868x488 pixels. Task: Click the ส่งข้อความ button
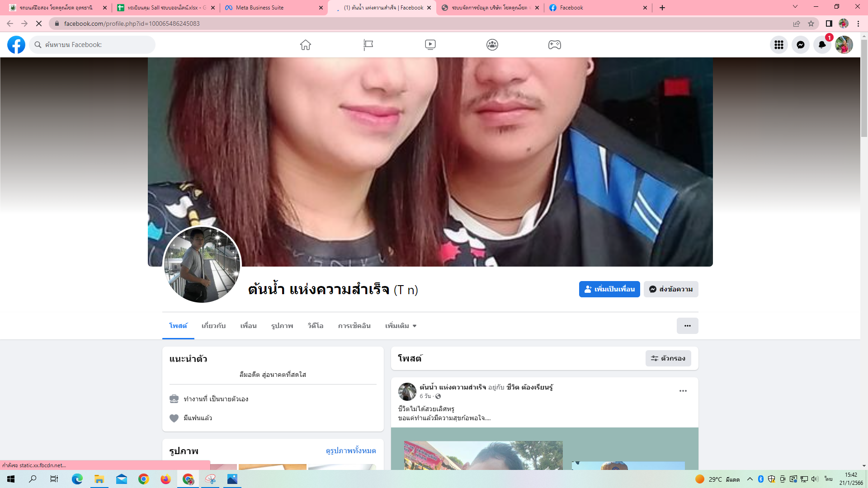tap(671, 289)
